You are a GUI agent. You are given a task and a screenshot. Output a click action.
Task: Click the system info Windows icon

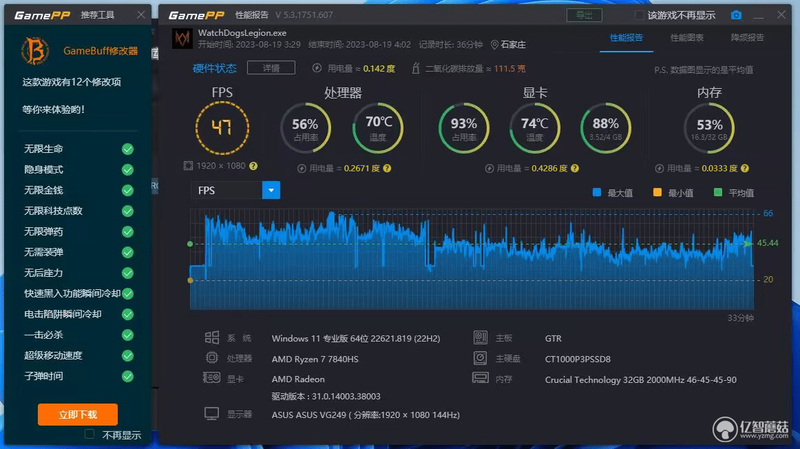(212, 338)
